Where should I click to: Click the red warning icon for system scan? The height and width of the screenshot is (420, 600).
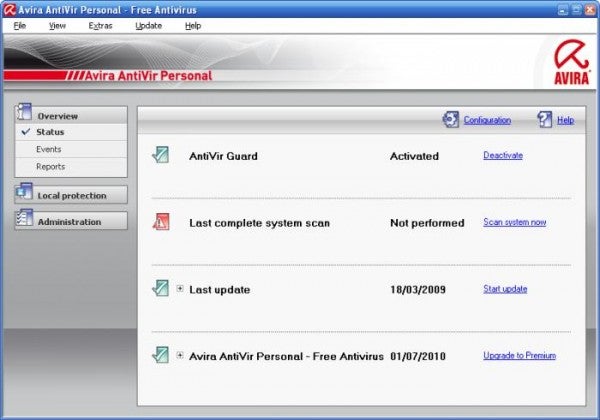(x=162, y=222)
